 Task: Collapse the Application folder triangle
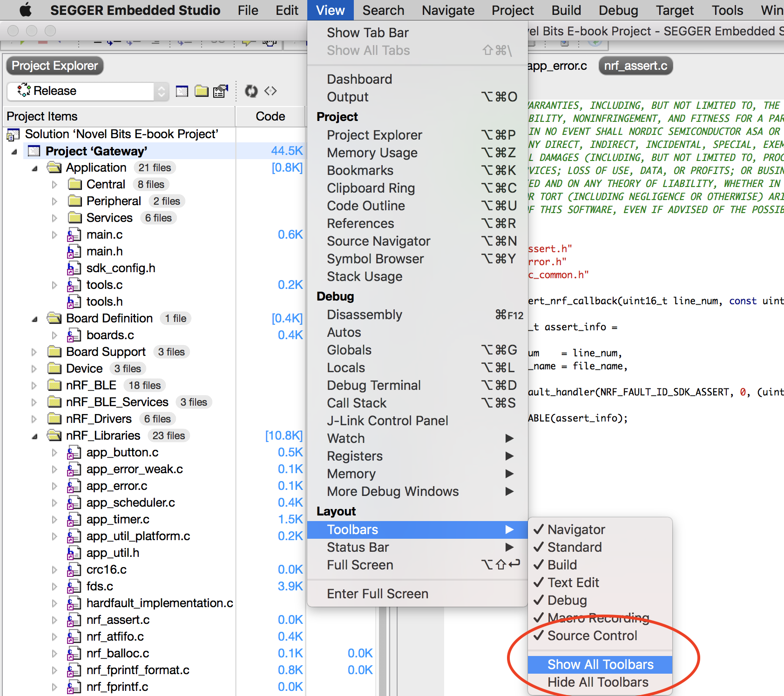point(35,168)
